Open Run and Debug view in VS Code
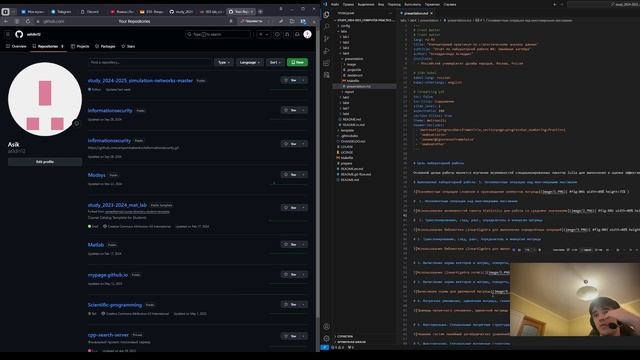 coord(326,51)
